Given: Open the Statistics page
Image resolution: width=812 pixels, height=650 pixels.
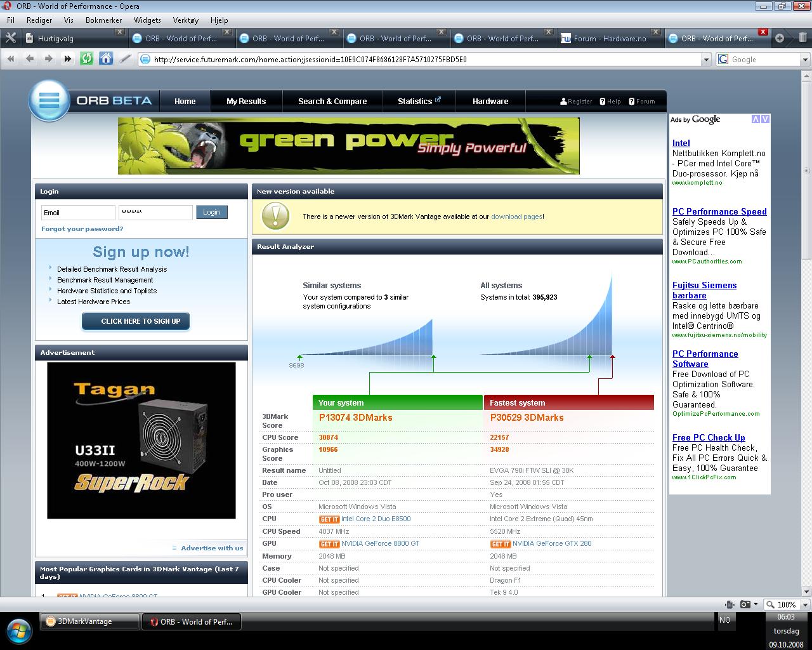Looking at the screenshot, I should [419, 101].
